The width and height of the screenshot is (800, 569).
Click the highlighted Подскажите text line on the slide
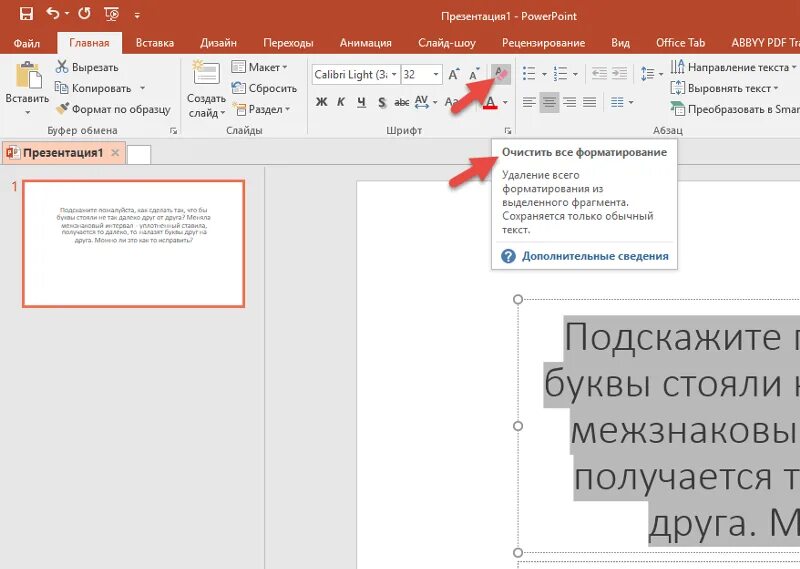(x=682, y=337)
